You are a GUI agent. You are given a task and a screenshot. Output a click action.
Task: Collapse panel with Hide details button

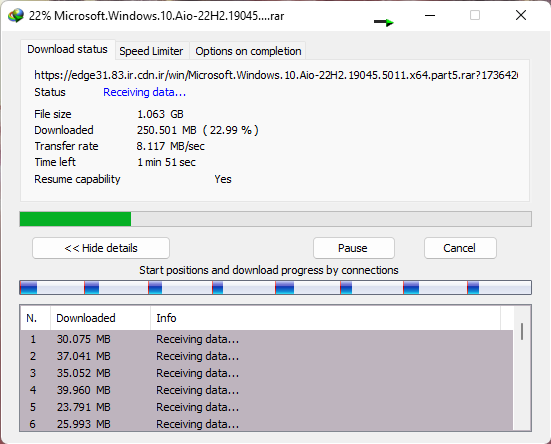[101, 248]
